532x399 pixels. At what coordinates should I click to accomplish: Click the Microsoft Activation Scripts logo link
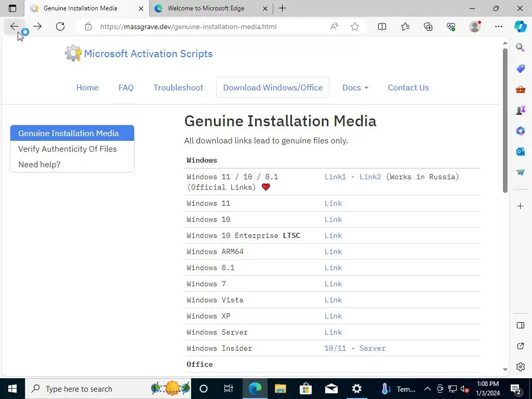pos(139,54)
